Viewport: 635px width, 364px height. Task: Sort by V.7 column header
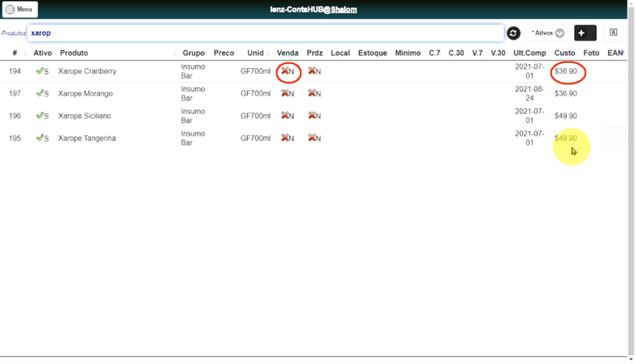[478, 53]
